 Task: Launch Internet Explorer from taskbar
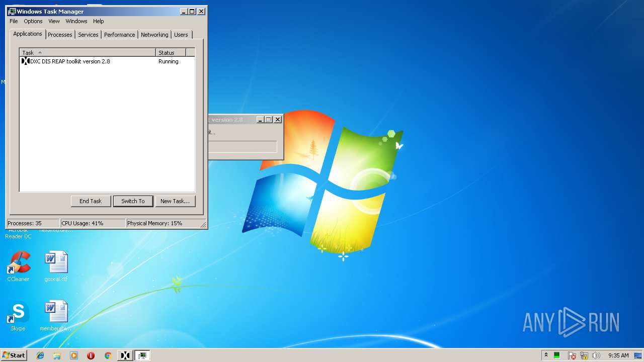coord(40,355)
